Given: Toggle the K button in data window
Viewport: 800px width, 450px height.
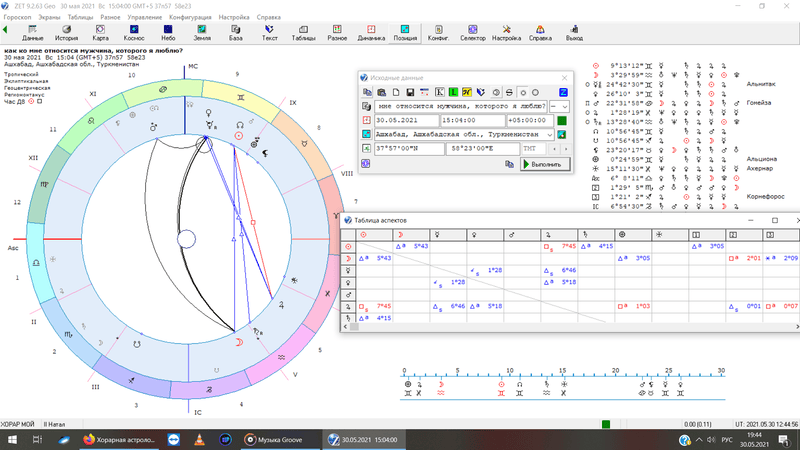Looking at the screenshot, I should tap(439, 92).
